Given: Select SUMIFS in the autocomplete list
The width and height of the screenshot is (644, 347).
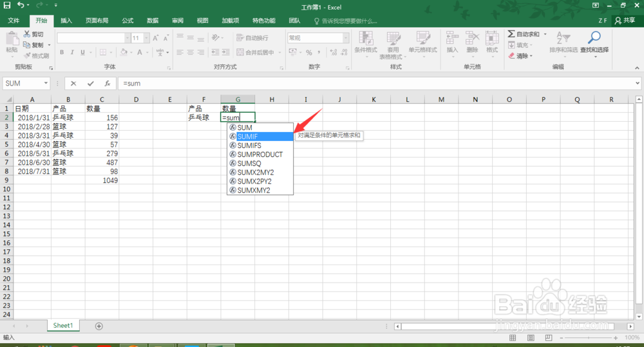Looking at the screenshot, I should click(x=260, y=145).
